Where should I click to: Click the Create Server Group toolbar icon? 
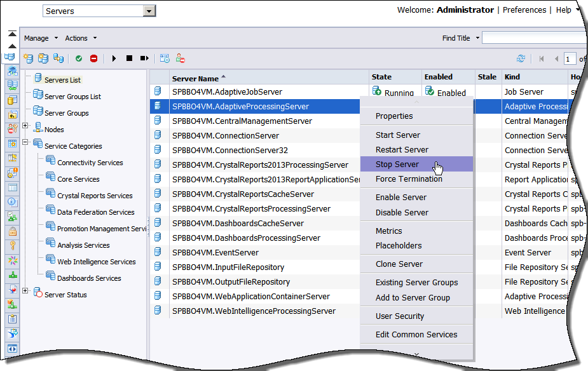(x=43, y=58)
